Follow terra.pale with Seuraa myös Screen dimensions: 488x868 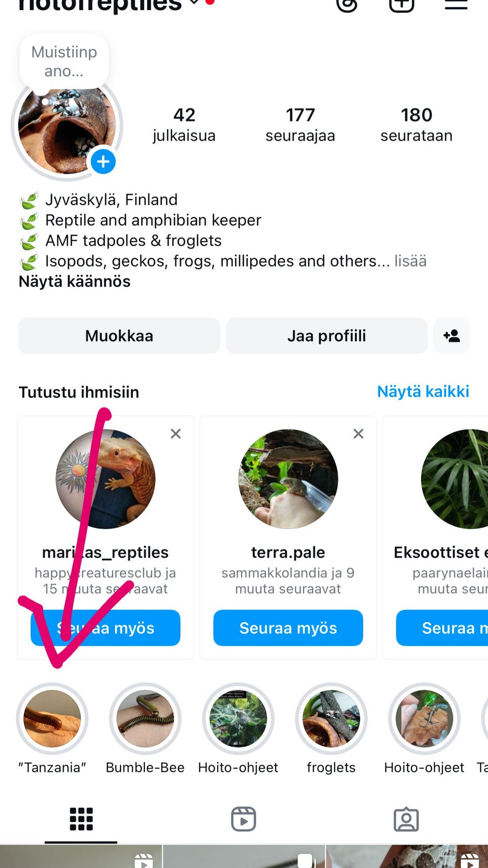288,628
